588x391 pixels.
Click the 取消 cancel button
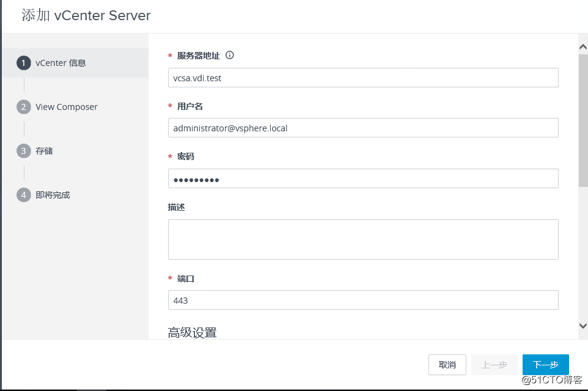pyautogui.click(x=447, y=365)
